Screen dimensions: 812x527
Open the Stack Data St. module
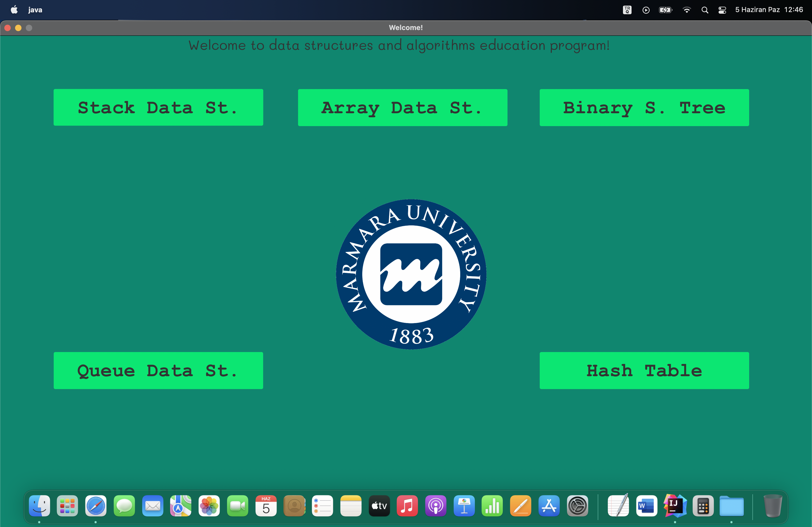click(x=158, y=107)
